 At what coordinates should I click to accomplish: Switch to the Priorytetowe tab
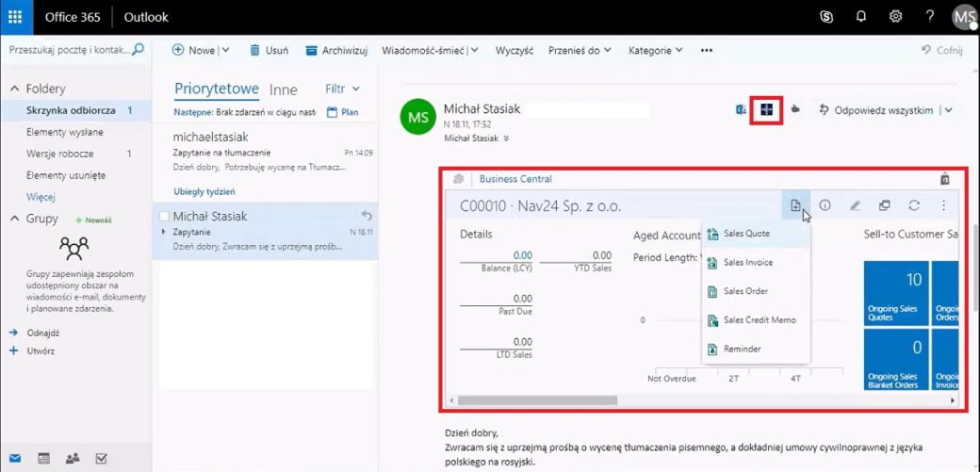point(216,89)
